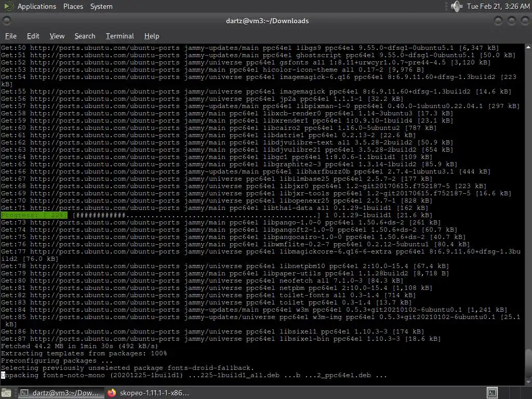This screenshot has width=532, height=399.
Task: Click scrollbar up arrow in terminal
Action: pos(528,47)
